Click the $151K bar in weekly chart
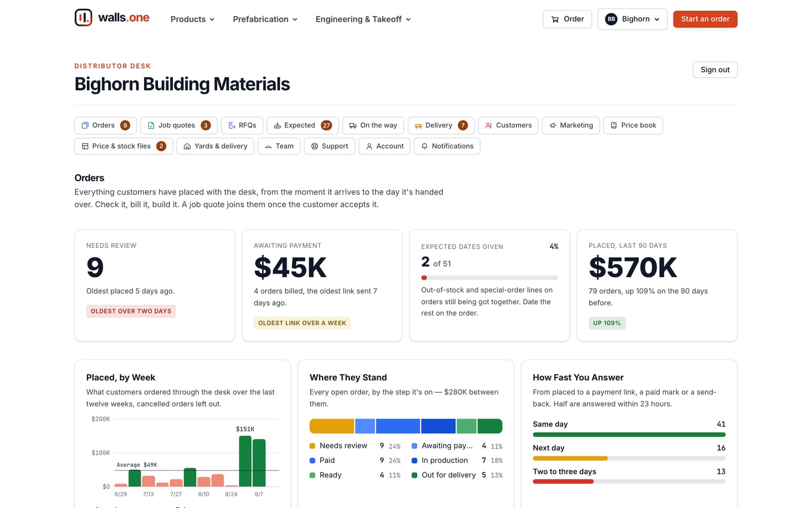The height and width of the screenshot is (508, 812). (x=245, y=461)
